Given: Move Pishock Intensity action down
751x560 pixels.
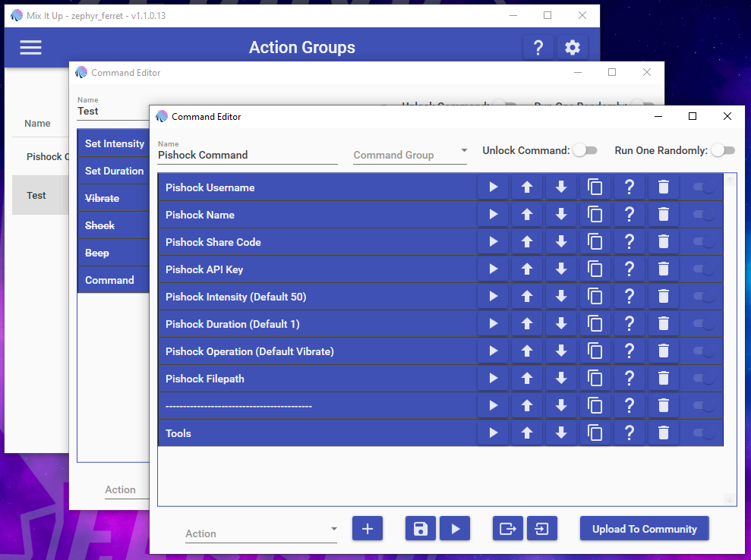Looking at the screenshot, I should [561, 296].
